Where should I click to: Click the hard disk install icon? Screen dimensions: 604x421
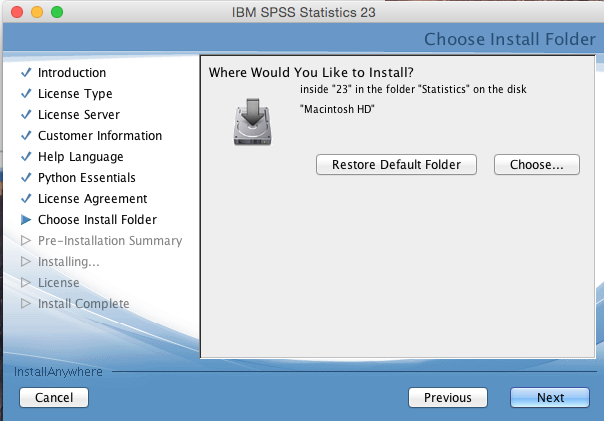tap(252, 122)
